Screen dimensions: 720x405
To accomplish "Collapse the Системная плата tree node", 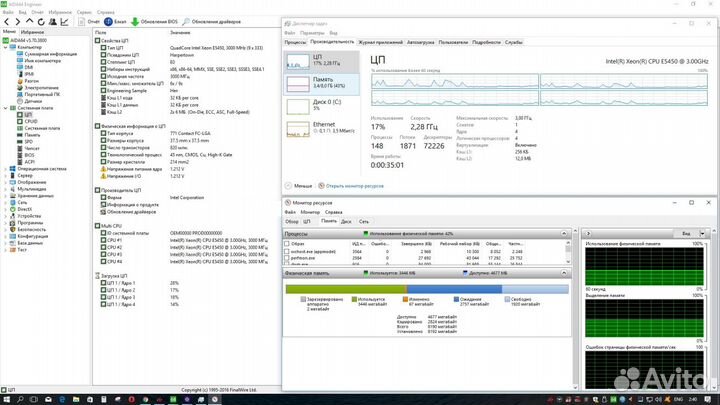I will (6, 108).
